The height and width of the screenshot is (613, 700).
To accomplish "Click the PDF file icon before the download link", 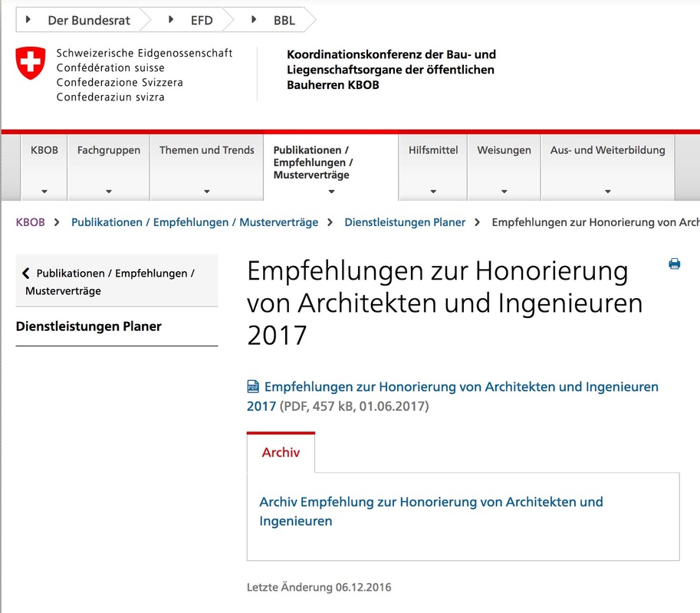I will (253, 386).
